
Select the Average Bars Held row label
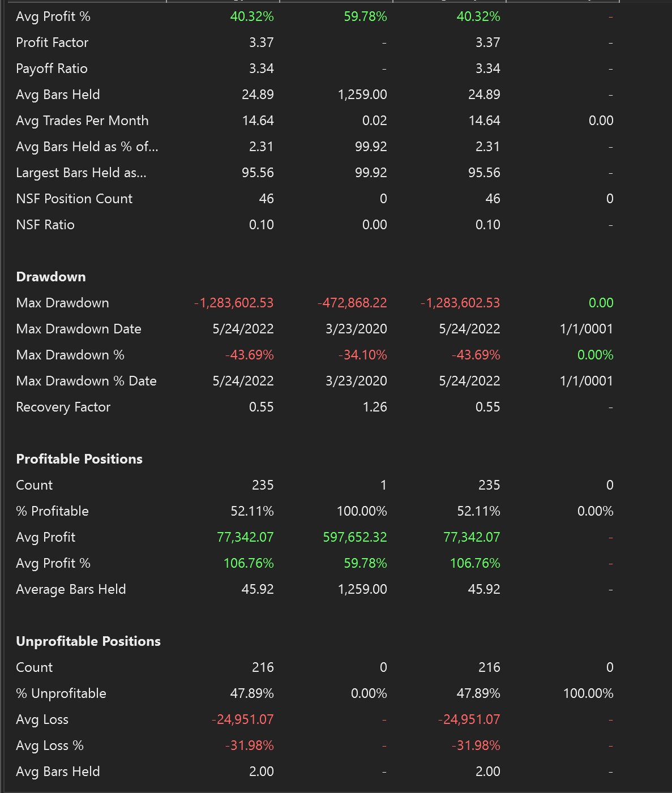[71, 589]
